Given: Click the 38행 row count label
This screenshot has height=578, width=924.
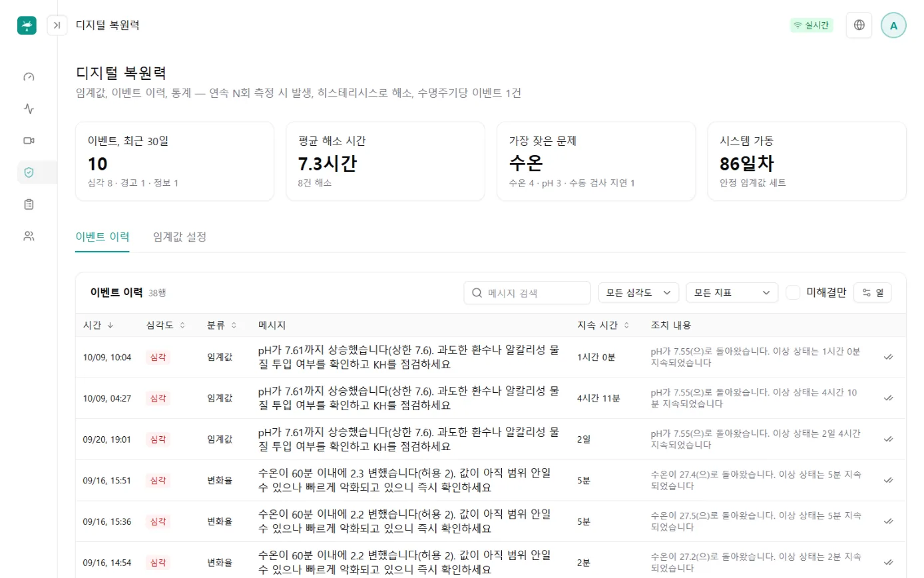Looking at the screenshot, I should tap(156, 293).
